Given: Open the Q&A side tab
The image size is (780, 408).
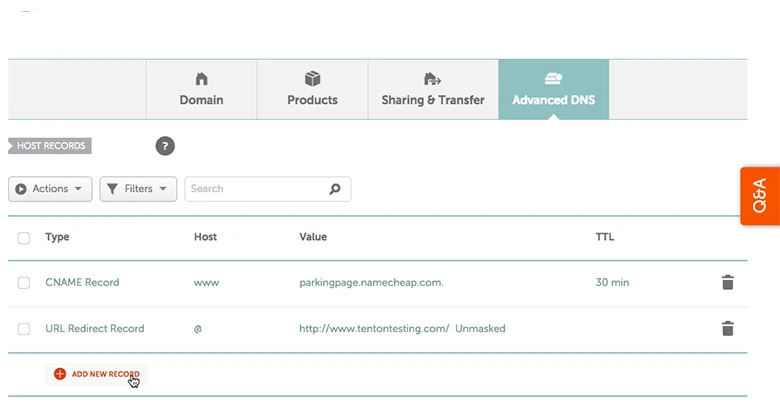Looking at the screenshot, I should (x=760, y=196).
